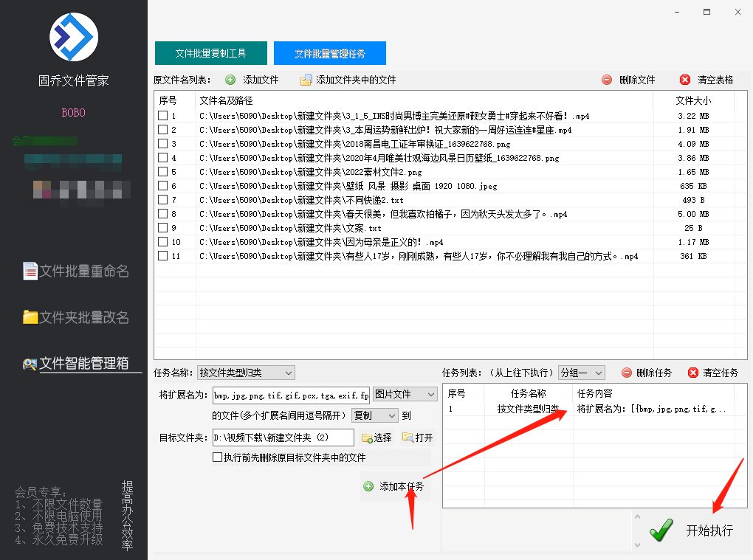The image size is (753, 560).
Task: Switch to the 文件批量复制工具 tab
Action: (210, 52)
